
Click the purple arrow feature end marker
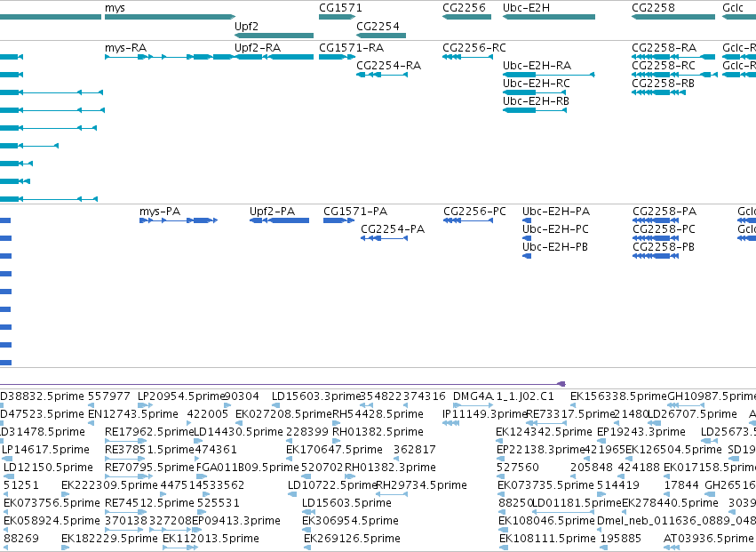pos(561,384)
